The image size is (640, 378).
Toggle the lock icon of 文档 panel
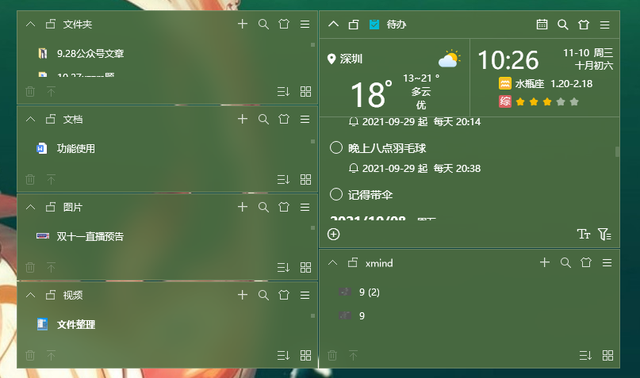coord(51,119)
